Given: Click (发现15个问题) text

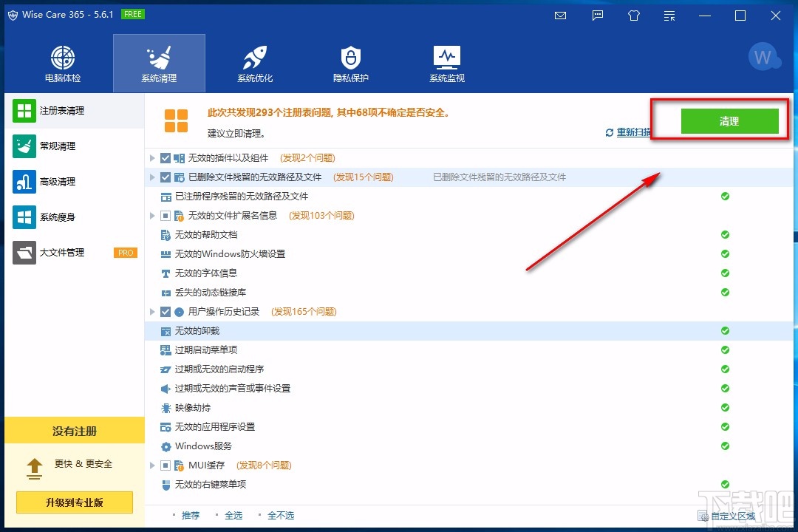Looking at the screenshot, I should tap(364, 177).
